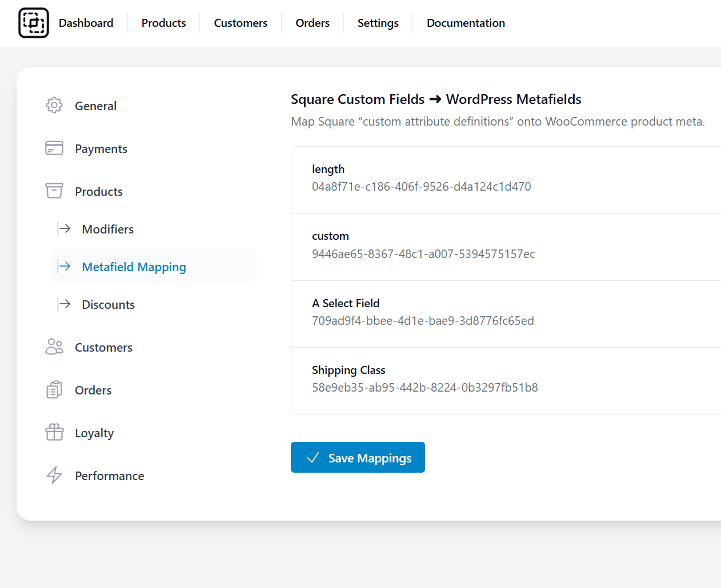Click the General gear icon

(x=54, y=105)
